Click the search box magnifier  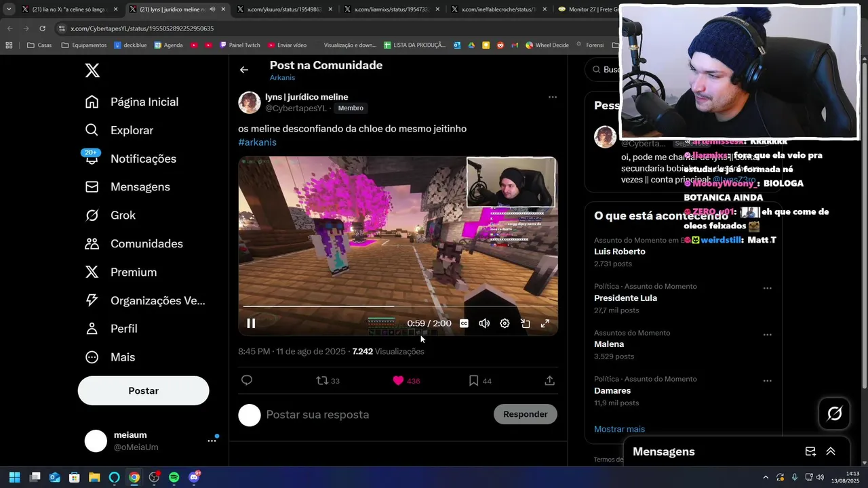(596, 69)
